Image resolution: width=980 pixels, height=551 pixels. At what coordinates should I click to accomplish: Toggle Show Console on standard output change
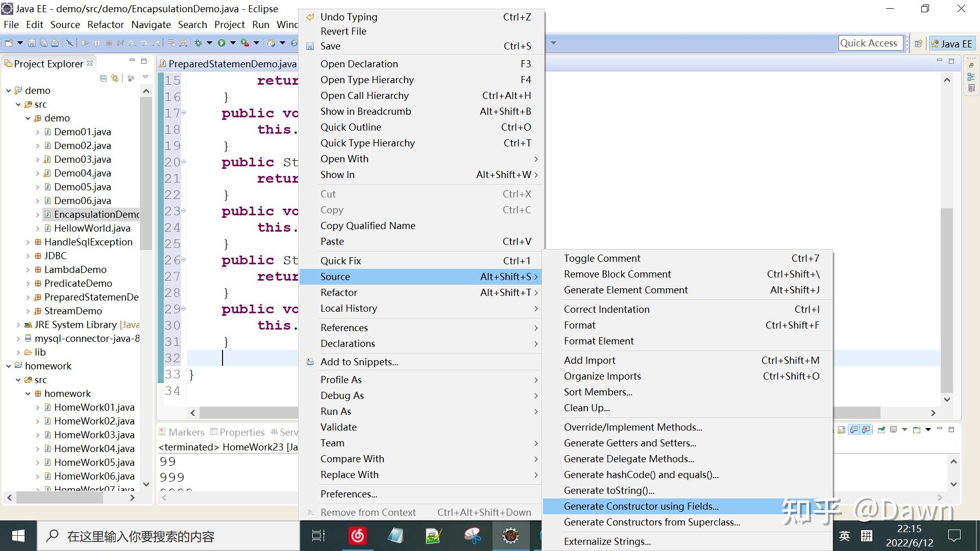[853, 430]
